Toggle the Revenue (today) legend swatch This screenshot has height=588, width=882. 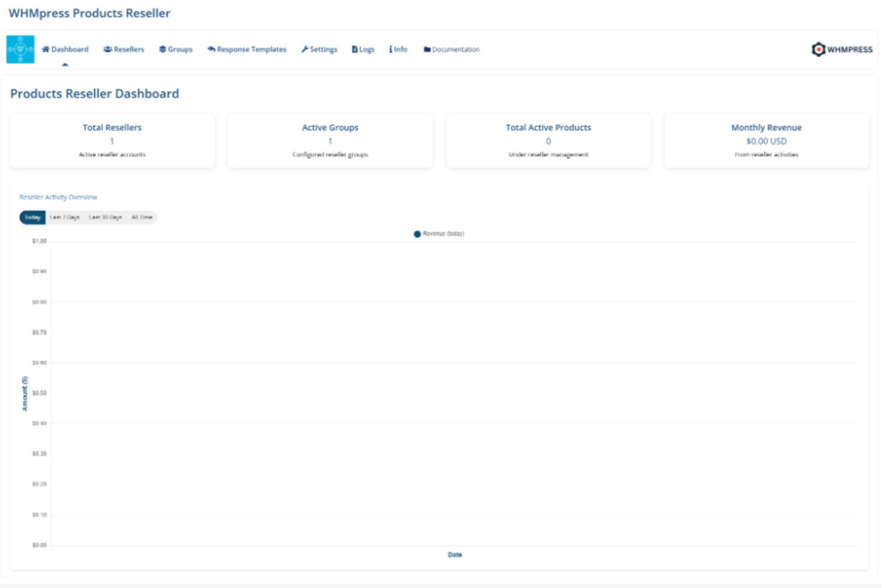[417, 234]
